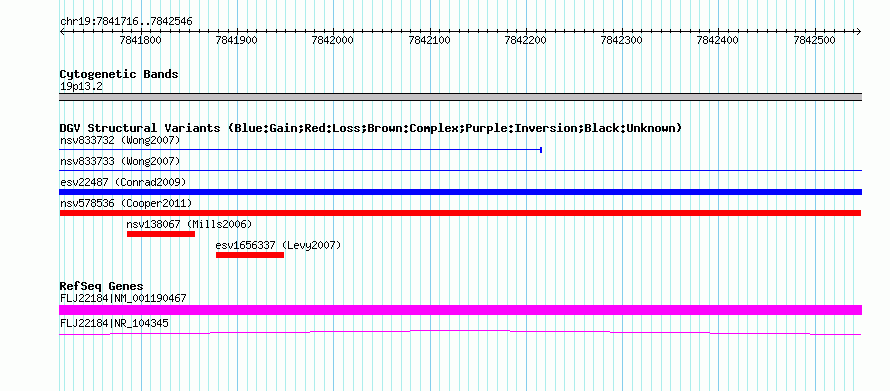This screenshot has width=890, height=391.
Task: Click ruler position 7842000
Action: click(x=333, y=40)
